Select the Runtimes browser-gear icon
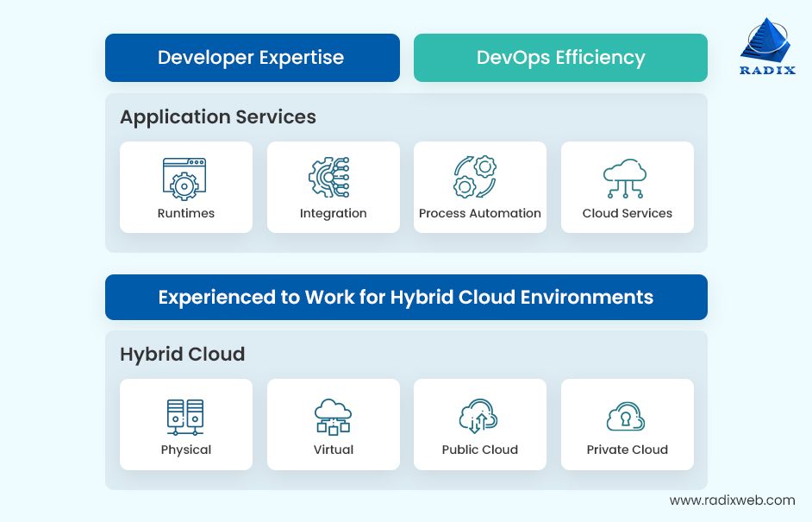This screenshot has height=522, width=812. click(186, 176)
